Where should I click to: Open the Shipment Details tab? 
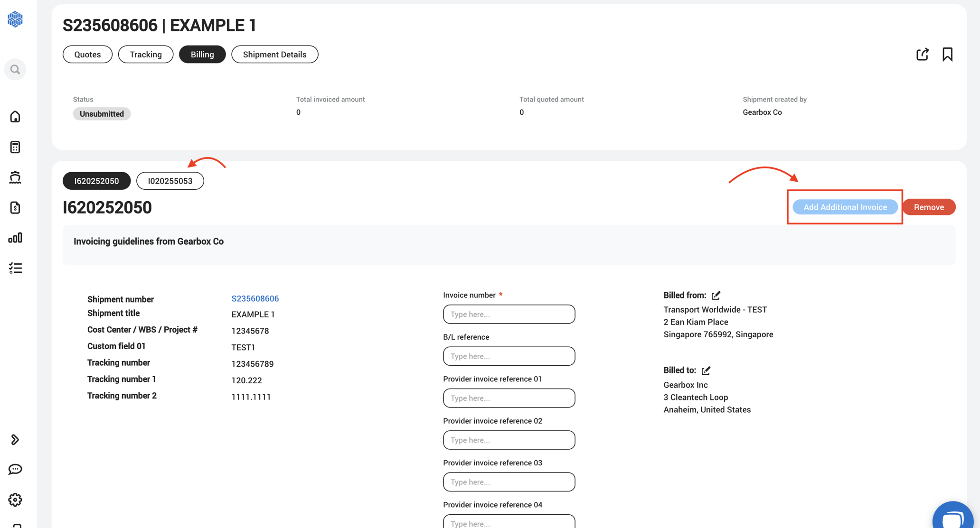(x=274, y=54)
